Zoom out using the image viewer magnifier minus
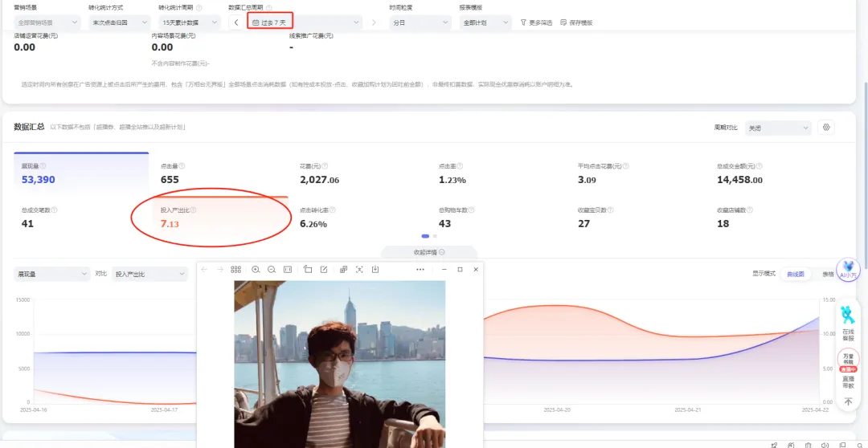The width and height of the screenshot is (868, 448). [272, 269]
